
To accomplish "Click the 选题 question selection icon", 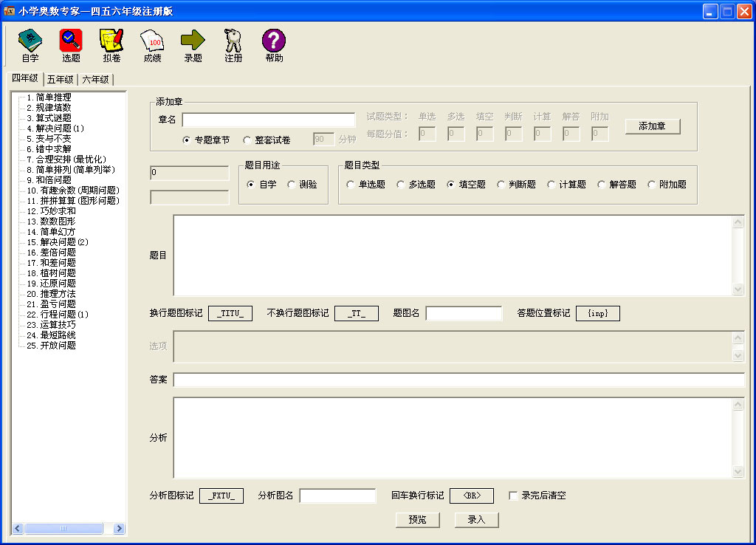I will 71,46.
